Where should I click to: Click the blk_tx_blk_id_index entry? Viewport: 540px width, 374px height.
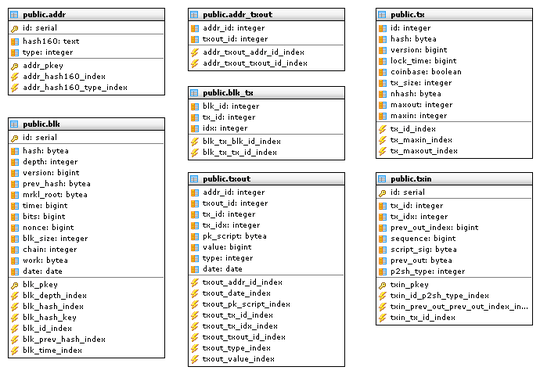click(x=266, y=142)
